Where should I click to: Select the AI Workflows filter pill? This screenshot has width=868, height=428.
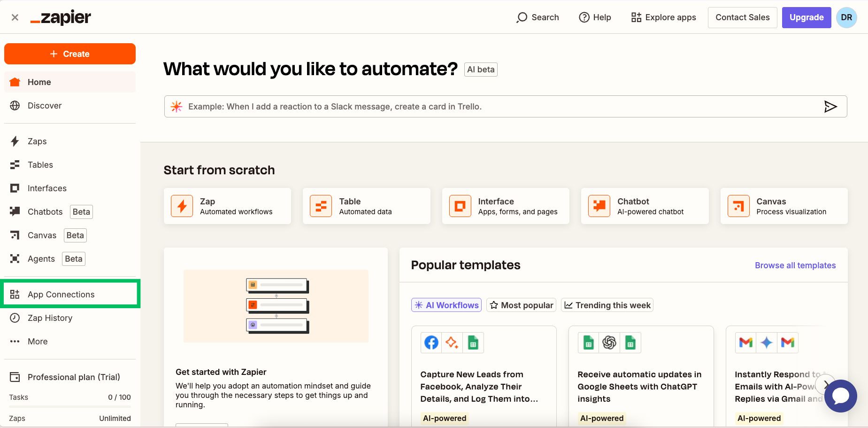446,305
